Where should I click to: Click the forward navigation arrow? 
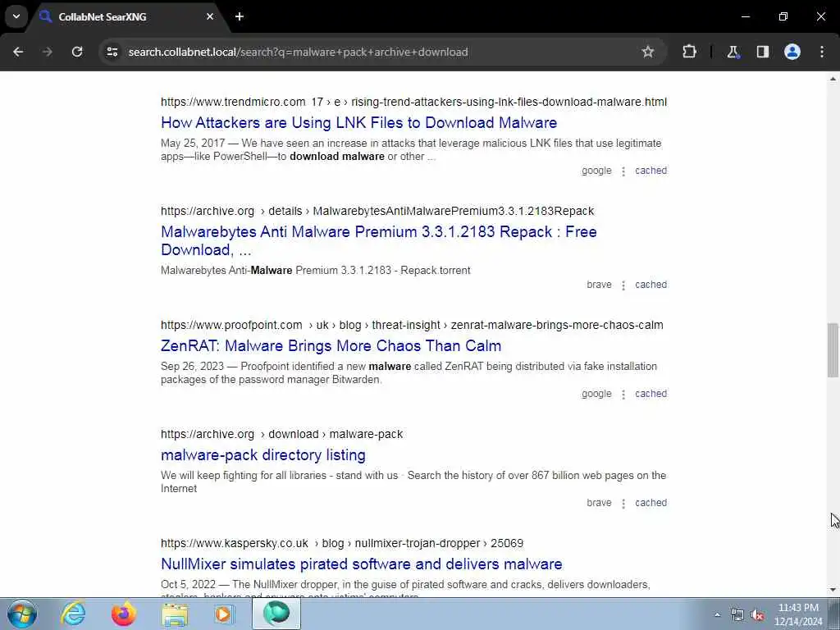(x=48, y=52)
